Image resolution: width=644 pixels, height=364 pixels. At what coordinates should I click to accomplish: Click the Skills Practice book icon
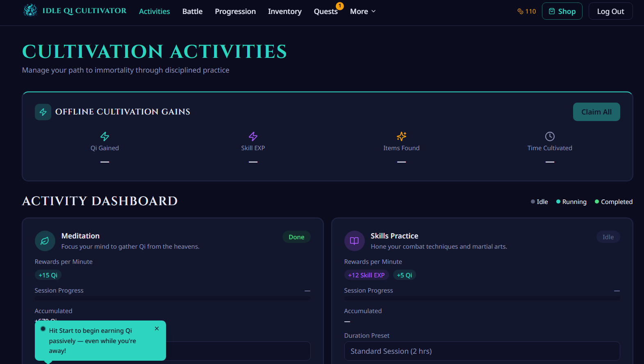pos(354,241)
